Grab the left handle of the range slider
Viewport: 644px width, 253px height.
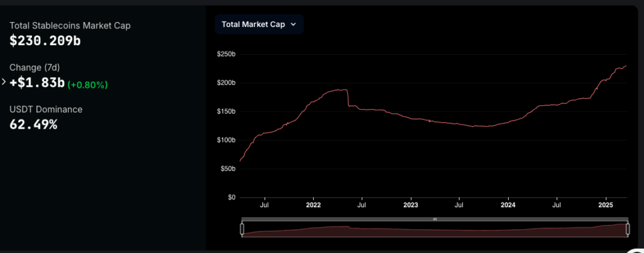[241, 229]
